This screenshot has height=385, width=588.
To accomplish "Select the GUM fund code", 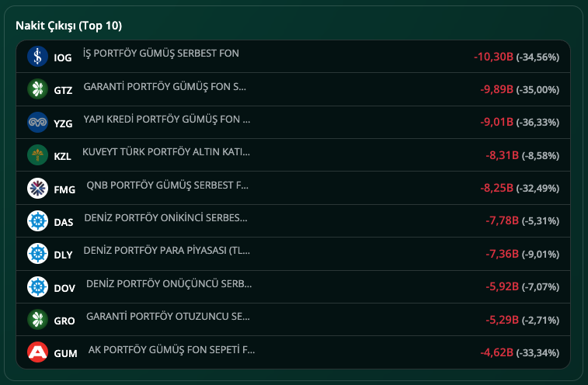I will point(65,353).
